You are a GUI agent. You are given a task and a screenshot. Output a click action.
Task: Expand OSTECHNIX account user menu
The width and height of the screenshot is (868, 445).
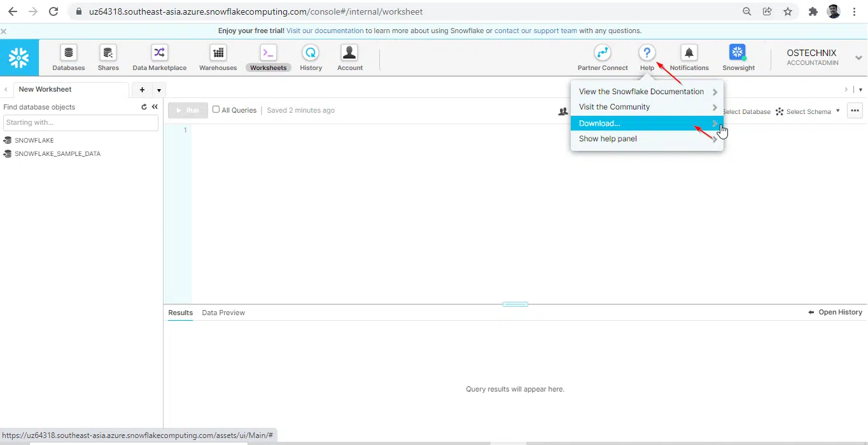[x=858, y=58]
